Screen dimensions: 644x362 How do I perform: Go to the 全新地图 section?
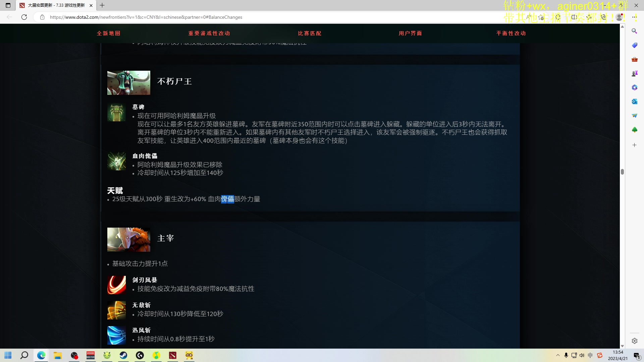108,33
